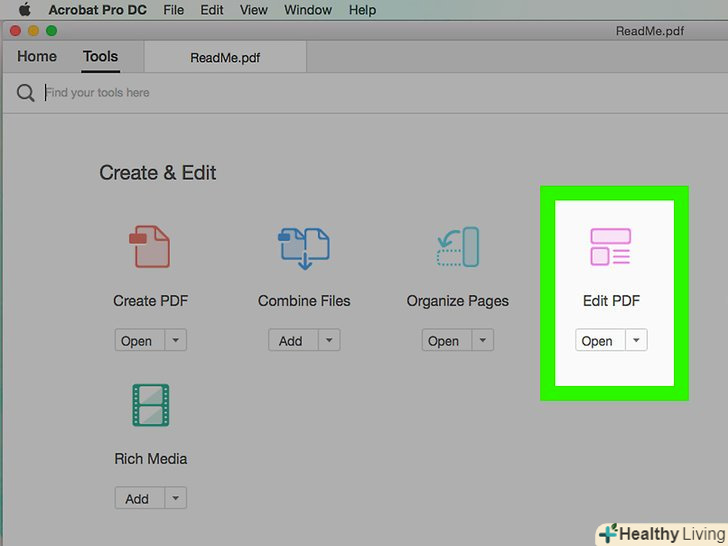Expand the Combine Files dropdown arrow
This screenshot has height=546, width=728.
point(329,340)
